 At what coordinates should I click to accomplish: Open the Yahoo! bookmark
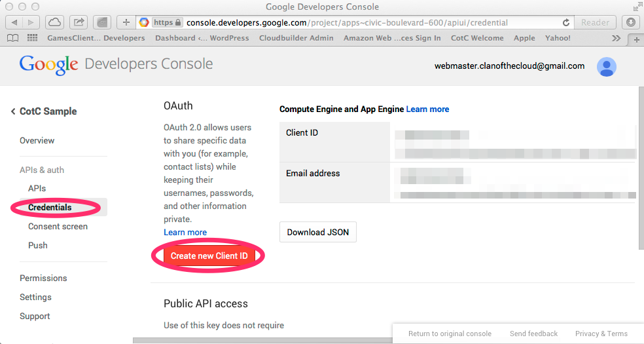click(x=558, y=38)
